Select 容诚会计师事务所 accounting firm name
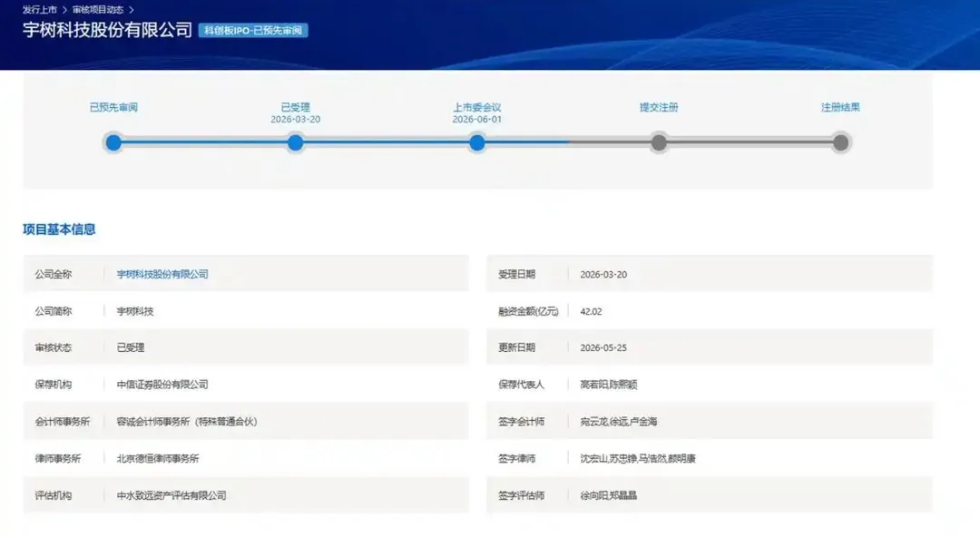The width and height of the screenshot is (980, 537). 187,422
